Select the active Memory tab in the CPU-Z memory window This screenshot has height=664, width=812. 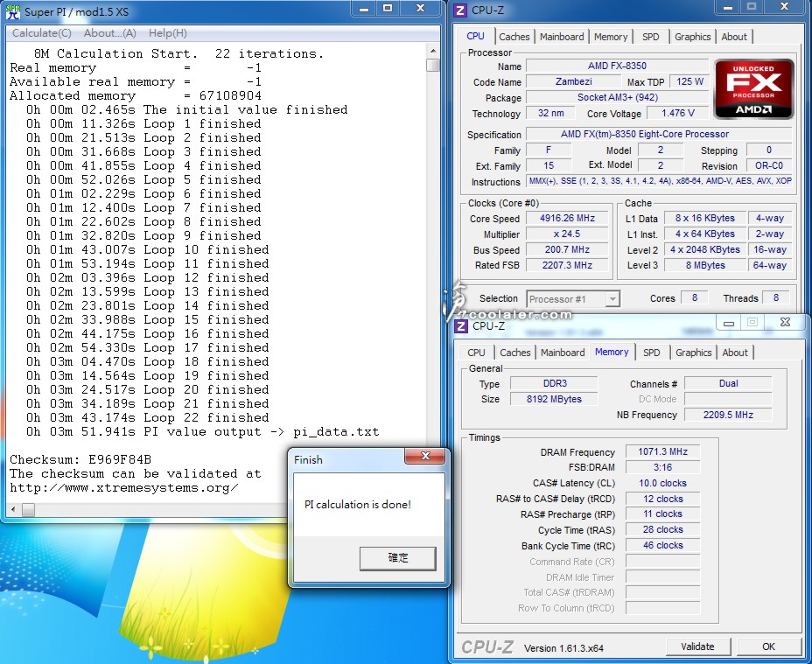[x=612, y=352]
